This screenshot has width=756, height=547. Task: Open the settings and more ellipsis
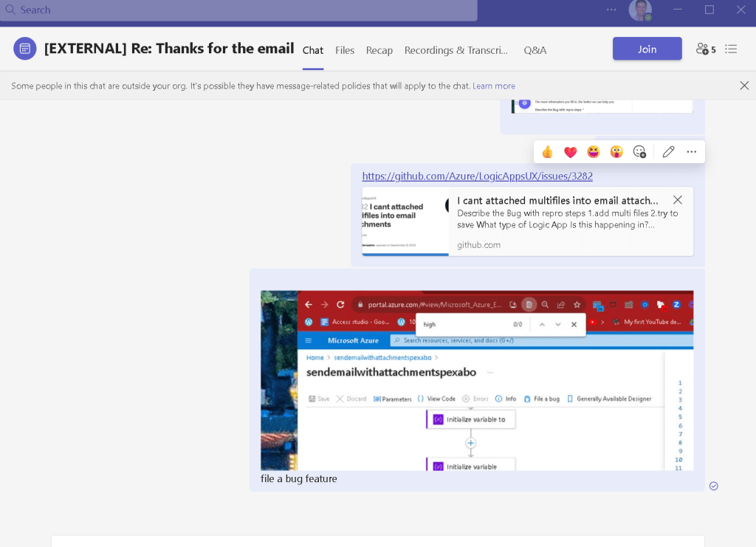tap(611, 10)
